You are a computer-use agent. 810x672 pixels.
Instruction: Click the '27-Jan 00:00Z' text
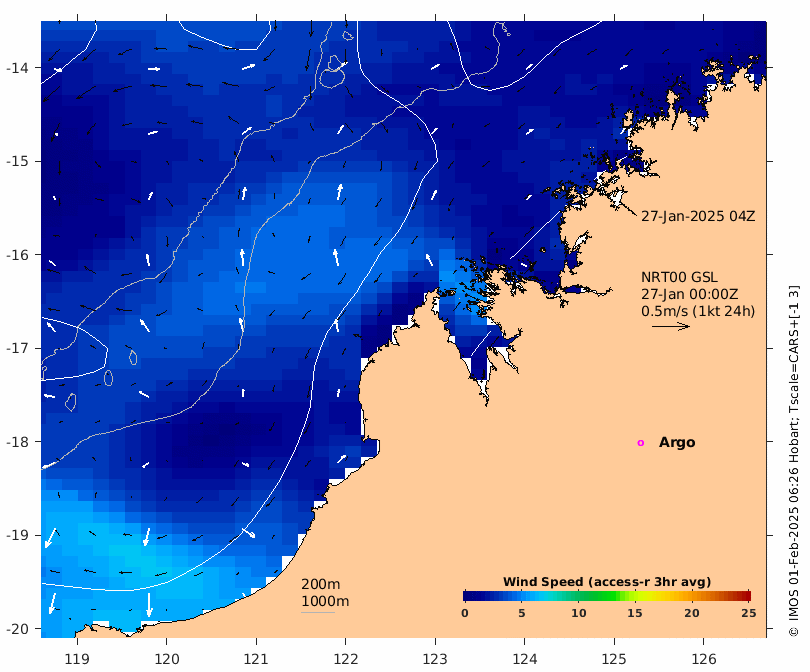tap(689, 294)
